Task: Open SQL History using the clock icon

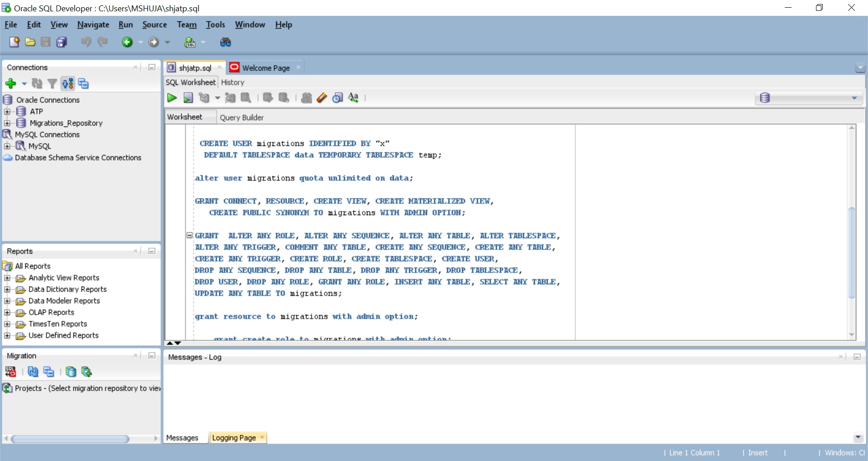Action: click(x=337, y=98)
